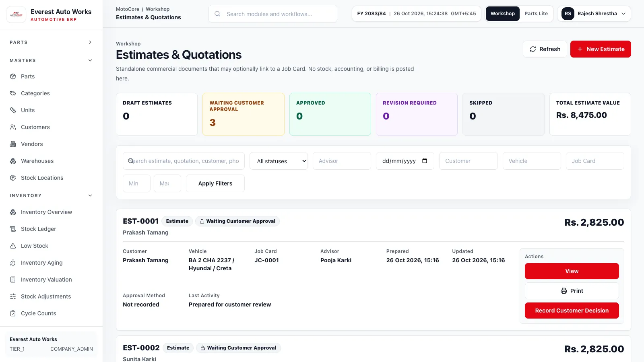Click Apply Filters button
Viewport: 644px width, 362px height.
point(215,183)
